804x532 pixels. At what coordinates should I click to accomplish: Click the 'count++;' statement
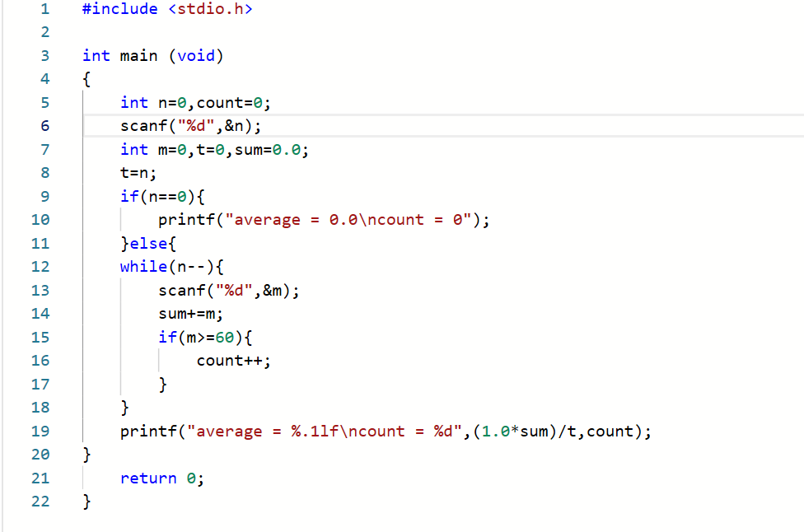(233, 361)
